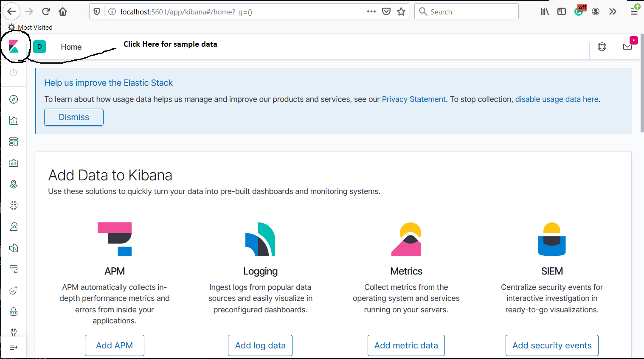Click site information icon in address bar
This screenshot has height=359, width=644.
[112, 11]
